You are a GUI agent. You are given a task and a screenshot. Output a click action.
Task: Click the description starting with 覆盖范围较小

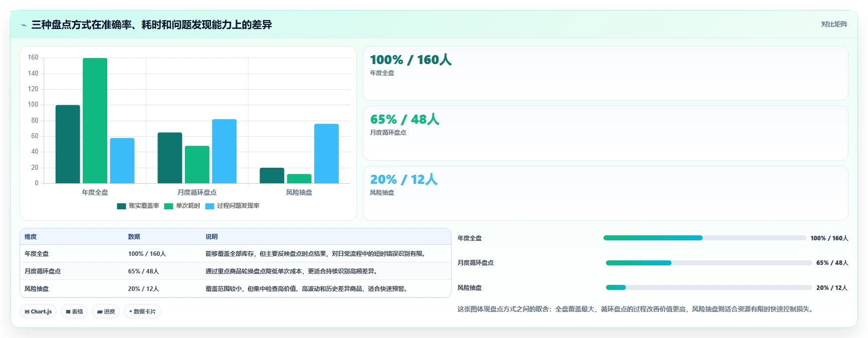308,289
